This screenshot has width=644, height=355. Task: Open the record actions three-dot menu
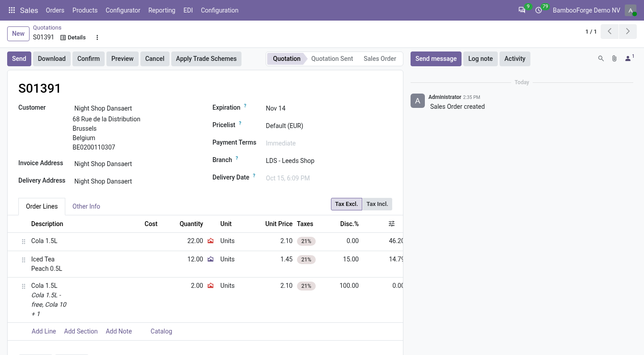97,38
